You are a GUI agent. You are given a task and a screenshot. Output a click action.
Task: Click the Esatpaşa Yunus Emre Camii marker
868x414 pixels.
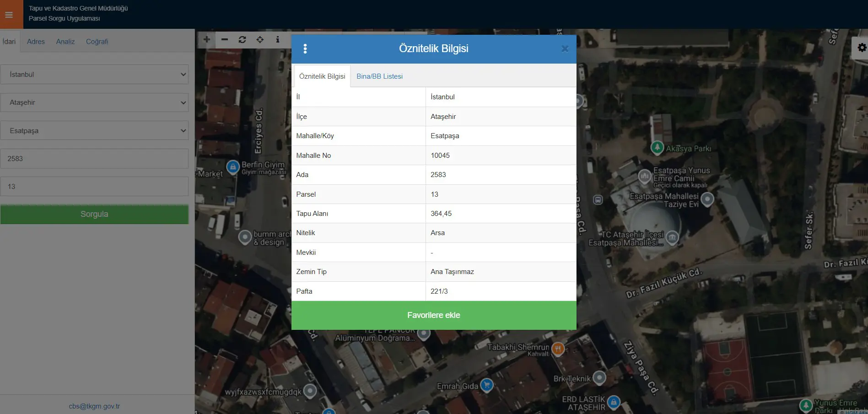(645, 176)
